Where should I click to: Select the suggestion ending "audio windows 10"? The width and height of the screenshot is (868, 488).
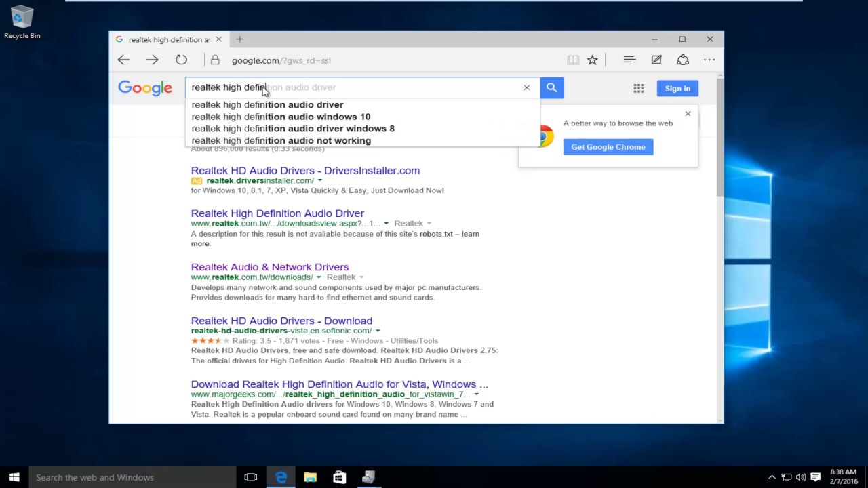[363, 117]
